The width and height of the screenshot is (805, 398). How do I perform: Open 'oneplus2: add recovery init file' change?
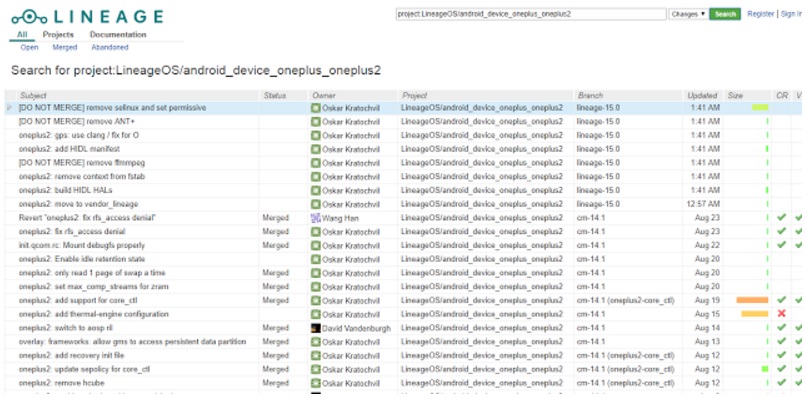click(x=71, y=355)
